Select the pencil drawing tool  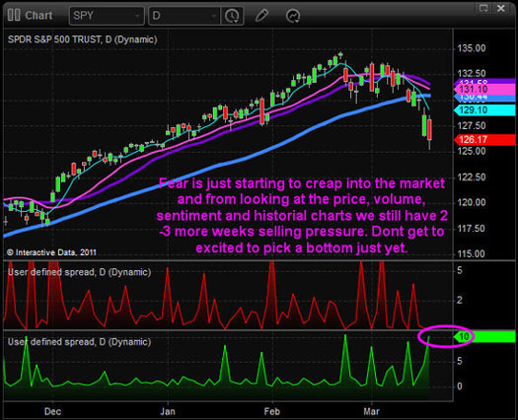pos(261,16)
